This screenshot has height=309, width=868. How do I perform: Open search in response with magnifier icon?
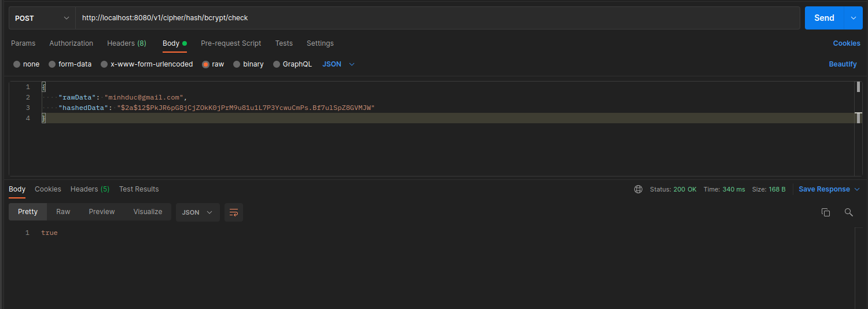coord(848,212)
